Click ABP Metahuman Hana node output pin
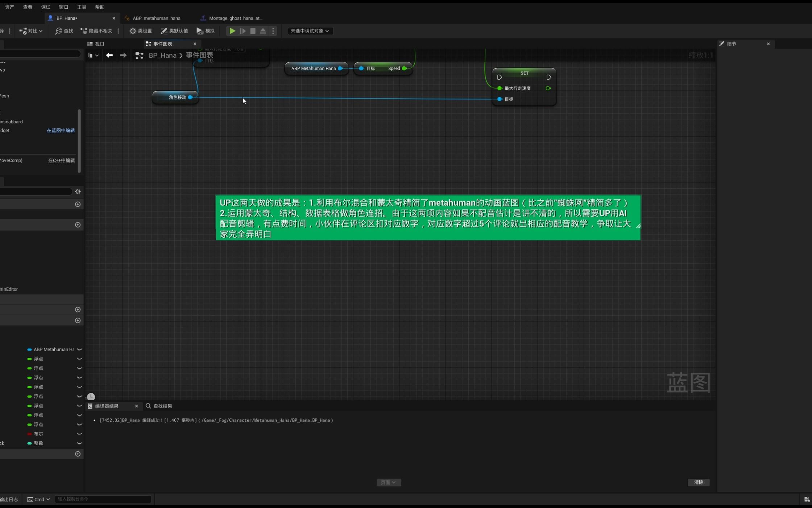The image size is (812, 508). coord(340,68)
